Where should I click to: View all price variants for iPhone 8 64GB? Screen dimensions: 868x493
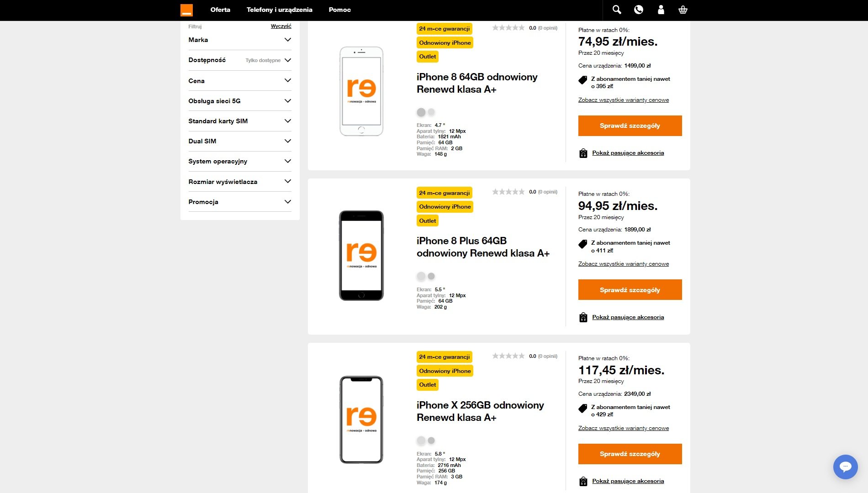click(624, 100)
